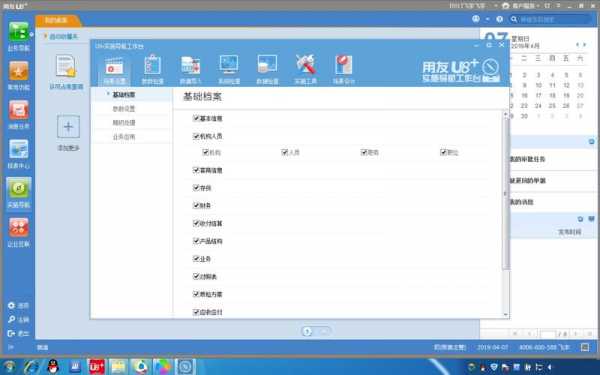
Task: Switch to the orange desktop tab
Action: pyautogui.click(x=57, y=20)
